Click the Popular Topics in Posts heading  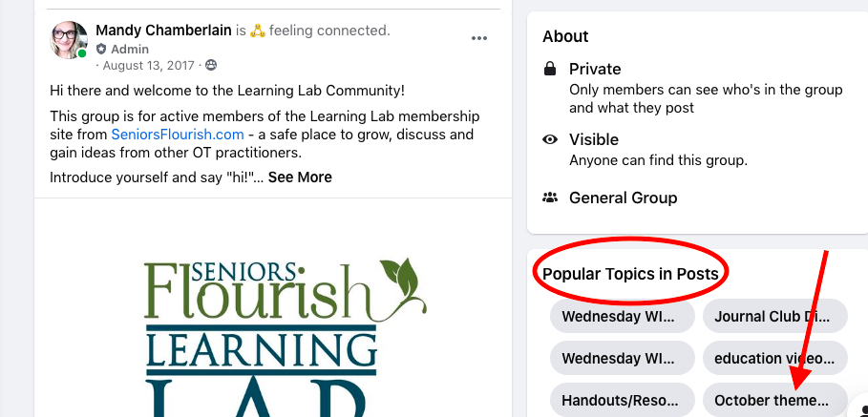(630, 275)
